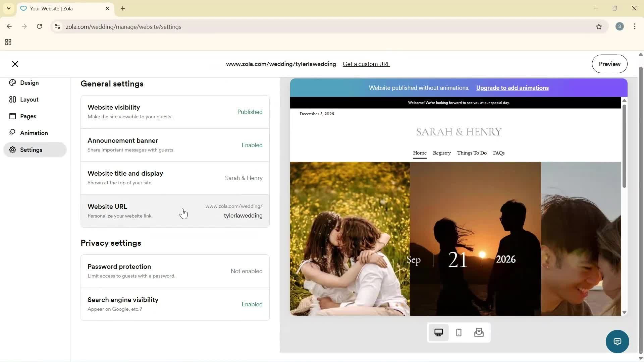Image resolution: width=644 pixels, height=362 pixels.
Task: Open the chat support bubble
Action: [618, 341]
